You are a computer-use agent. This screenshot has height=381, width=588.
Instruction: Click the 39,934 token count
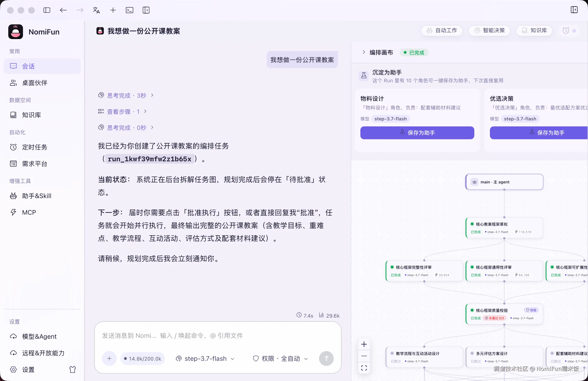(x=442, y=275)
